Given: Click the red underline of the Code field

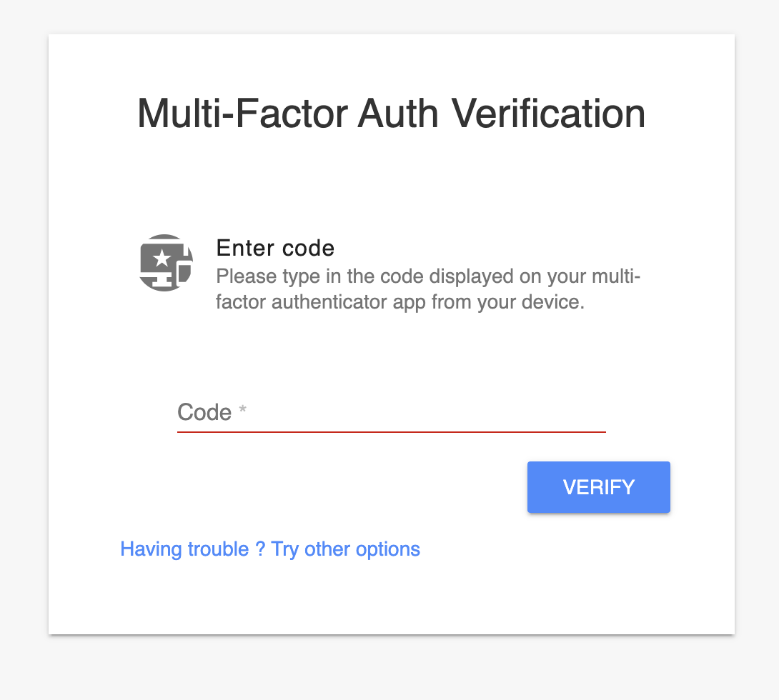Looking at the screenshot, I should tap(391, 431).
